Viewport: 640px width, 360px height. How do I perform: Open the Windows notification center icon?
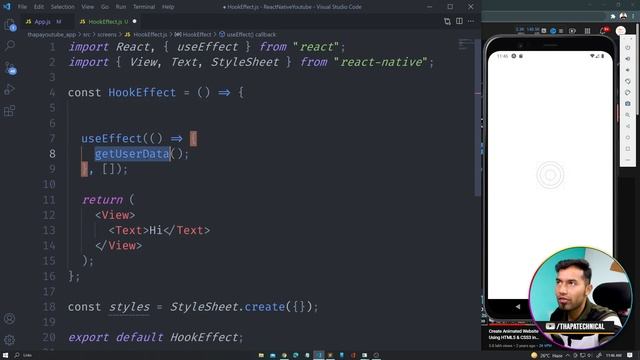tap(630, 355)
